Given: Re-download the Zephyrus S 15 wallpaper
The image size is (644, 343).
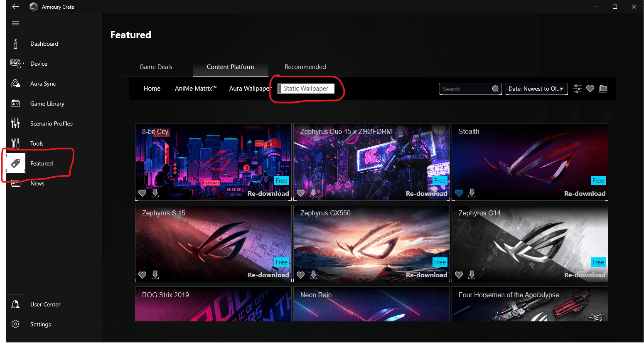Looking at the screenshot, I should pyautogui.click(x=268, y=275).
